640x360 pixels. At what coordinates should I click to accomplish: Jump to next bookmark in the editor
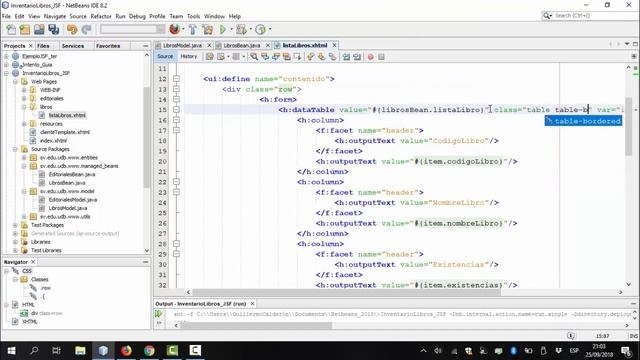[322, 57]
